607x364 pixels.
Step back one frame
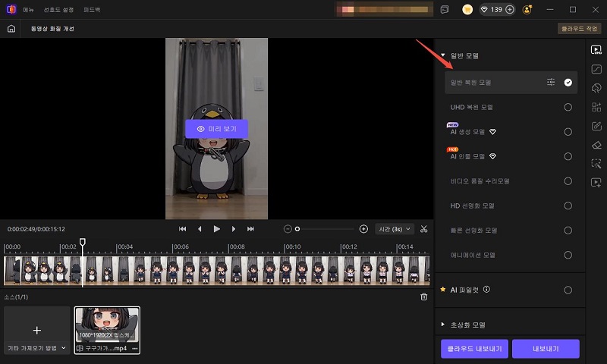tap(200, 229)
